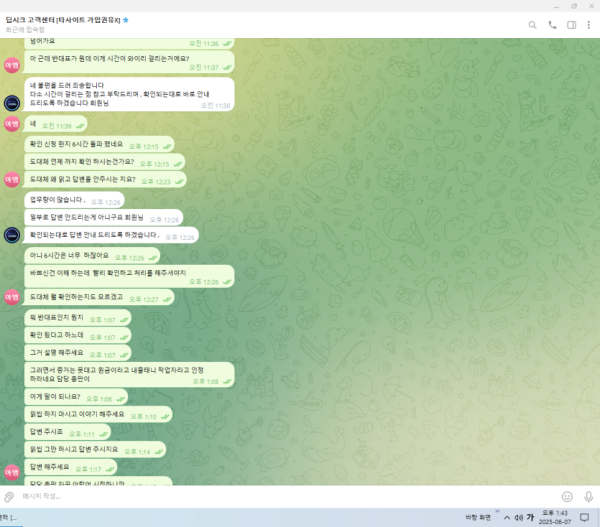Select the message '도대체 언제 까지 확인 하시는건가요?'
600x527 pixels.
coord(105,162)
